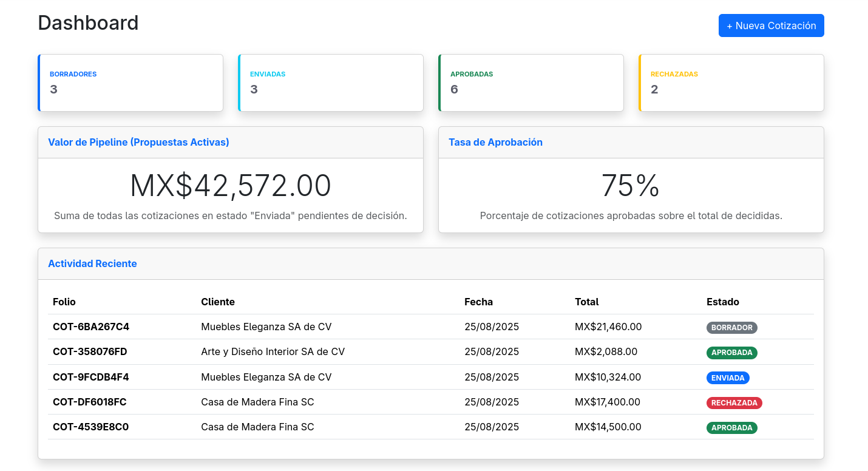This screenshot has width=868, height=471.
Task: Select client Arte y Diseño Interior SA de CV
Action: tap(273, 351)
